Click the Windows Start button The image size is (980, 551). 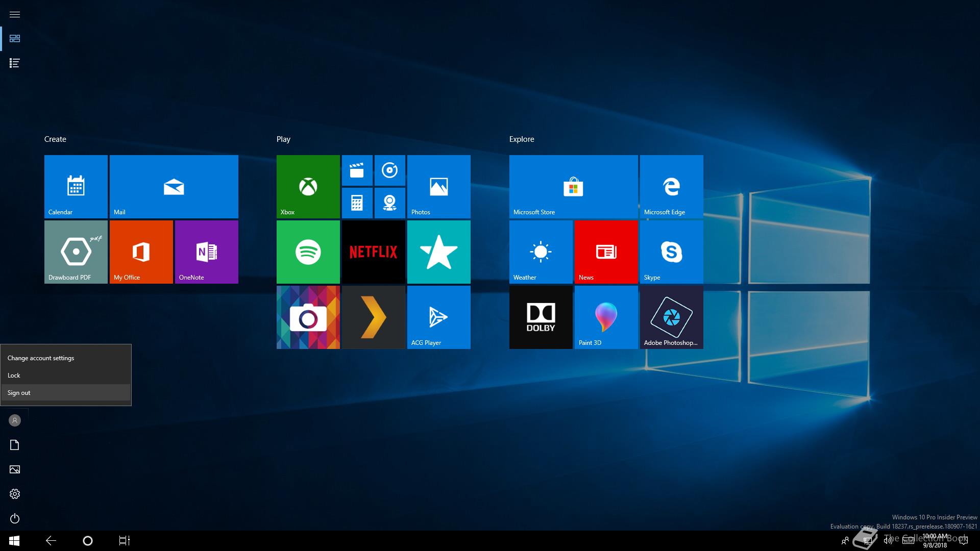click(14, 541)
